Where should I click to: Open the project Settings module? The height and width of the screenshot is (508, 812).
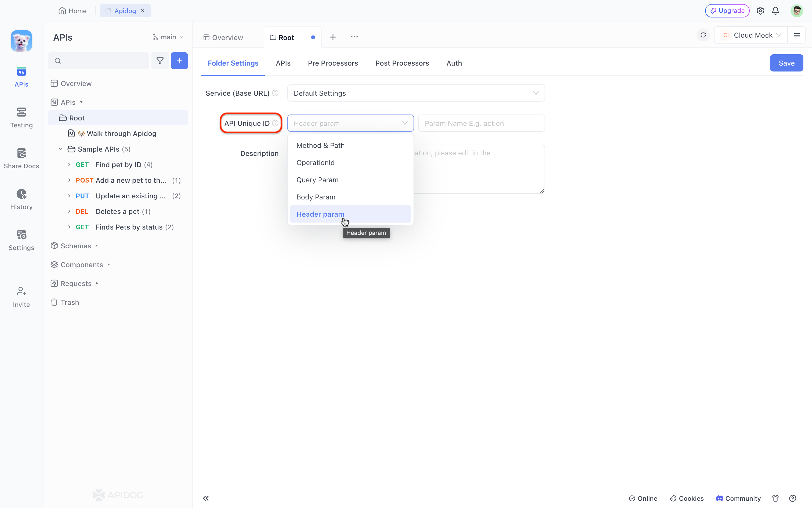pos(21,241)
